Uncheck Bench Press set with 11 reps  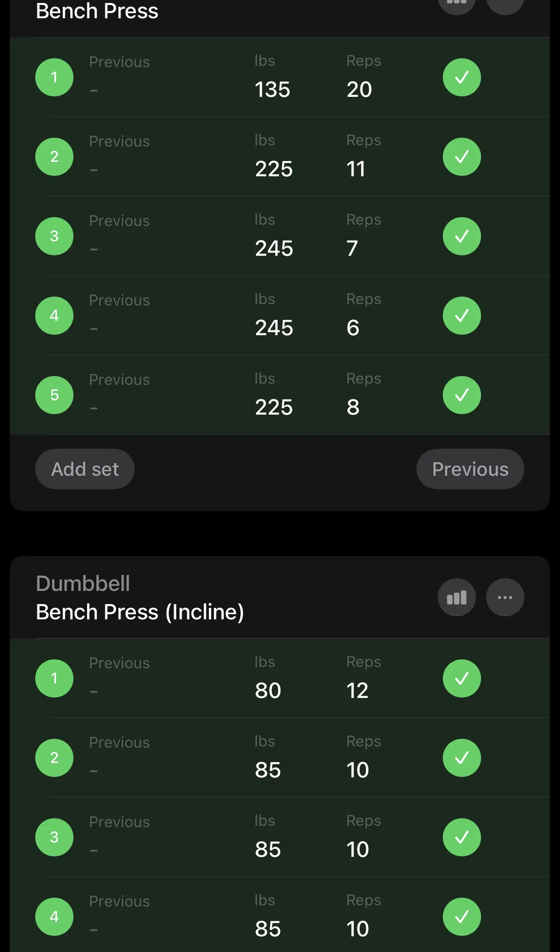pyautogui.click(x=462, y=157)
